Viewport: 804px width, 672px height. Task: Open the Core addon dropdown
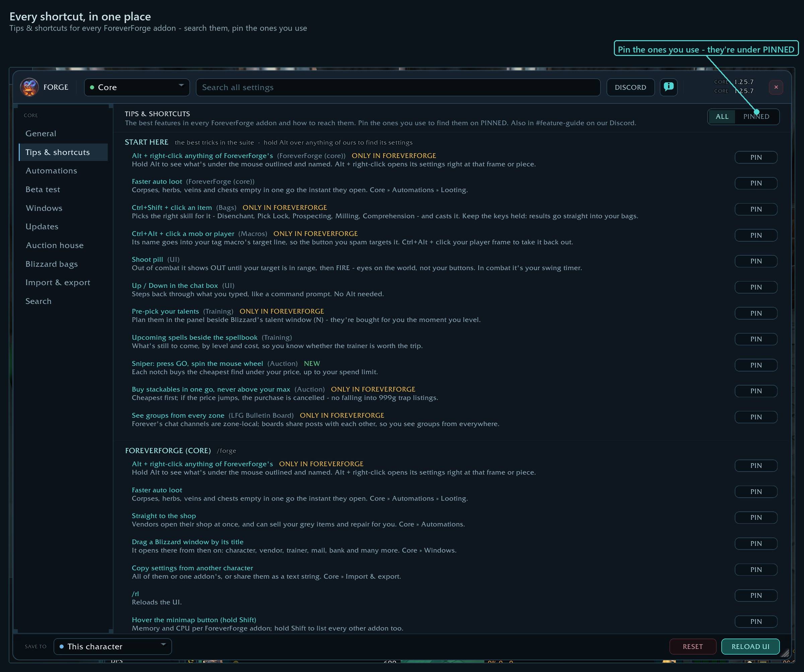coord(137,87)
